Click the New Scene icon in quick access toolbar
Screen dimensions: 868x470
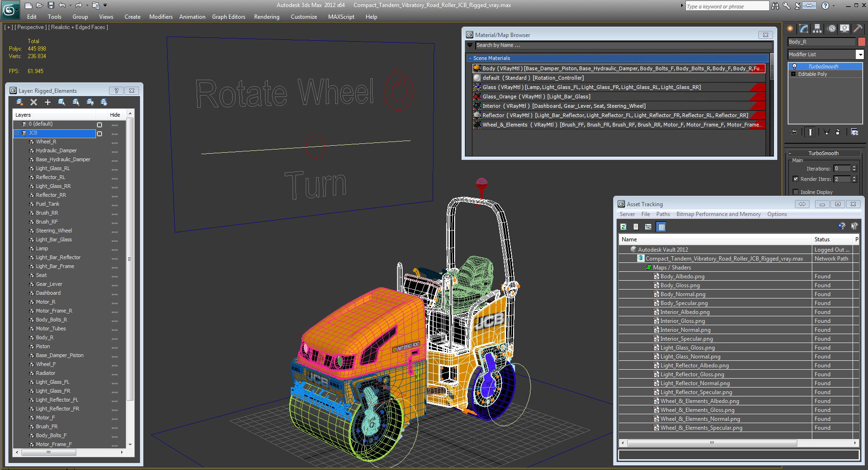29,6
